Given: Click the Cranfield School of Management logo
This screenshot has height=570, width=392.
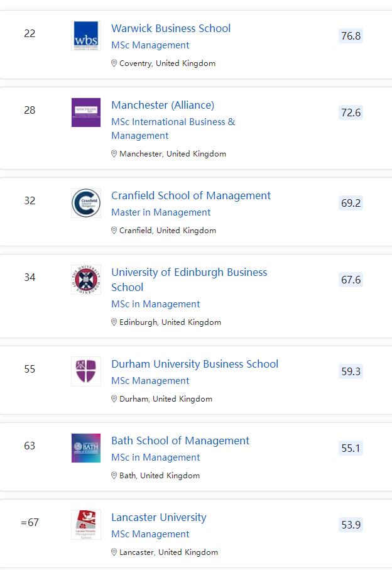Looking at the screenshot, I should click(86, 203).
